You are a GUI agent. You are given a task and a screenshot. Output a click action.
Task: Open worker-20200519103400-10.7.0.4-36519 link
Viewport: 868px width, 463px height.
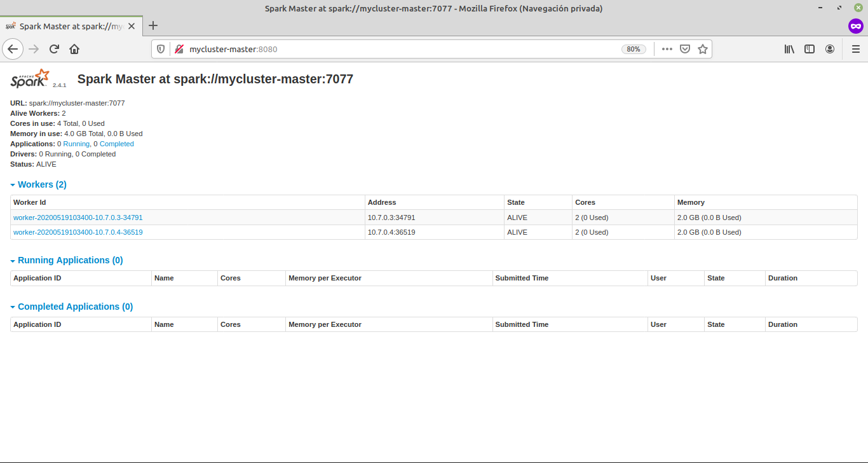[78, 232]
